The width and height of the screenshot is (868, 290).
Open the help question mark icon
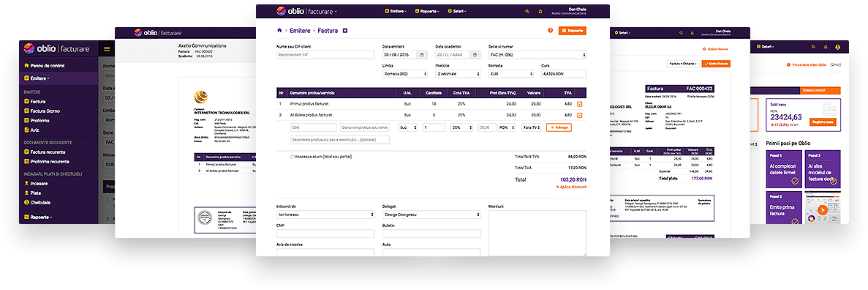click(x=550, y=31)
